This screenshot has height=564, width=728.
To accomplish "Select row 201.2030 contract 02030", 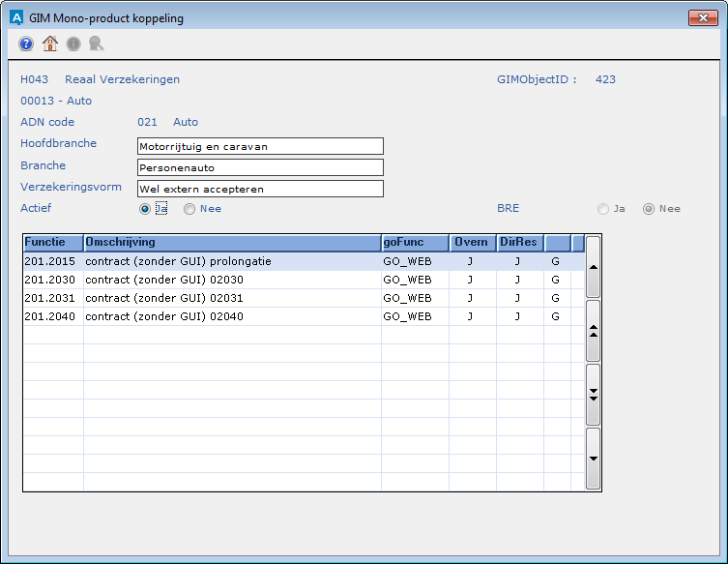I will coord(232,280).
